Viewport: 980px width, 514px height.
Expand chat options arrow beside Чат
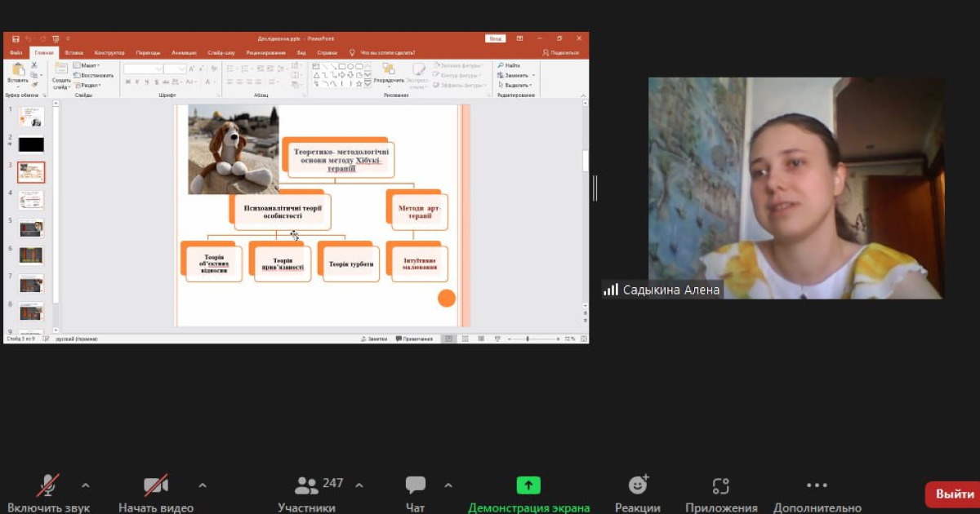(x=448, y=485)
